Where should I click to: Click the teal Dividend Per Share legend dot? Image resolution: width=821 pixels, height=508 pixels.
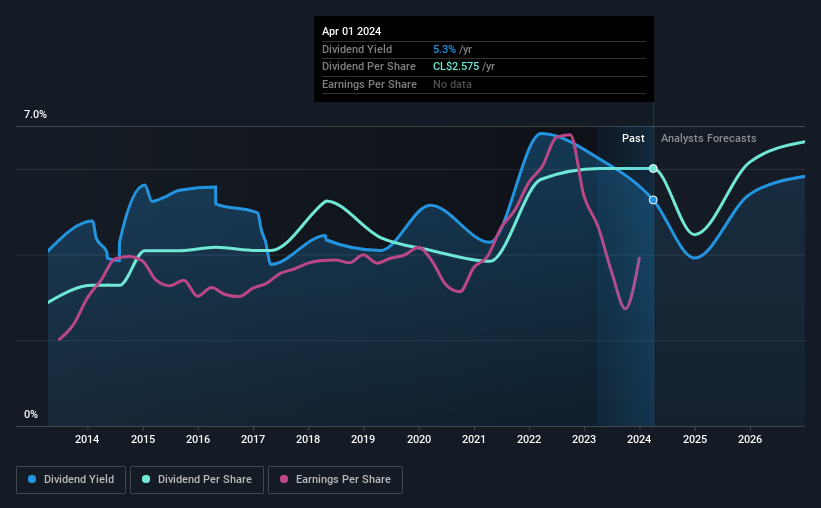[x=146, y=479]
